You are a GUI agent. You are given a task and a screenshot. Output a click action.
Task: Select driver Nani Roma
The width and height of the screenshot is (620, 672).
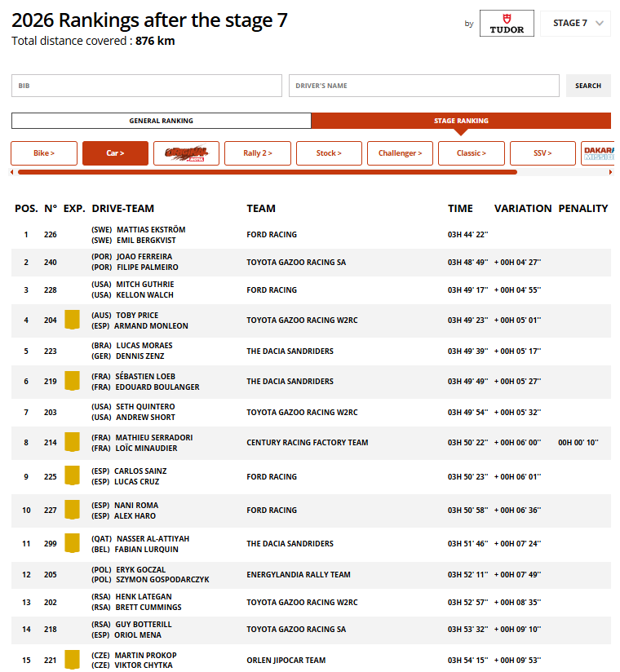click(136, 506)
